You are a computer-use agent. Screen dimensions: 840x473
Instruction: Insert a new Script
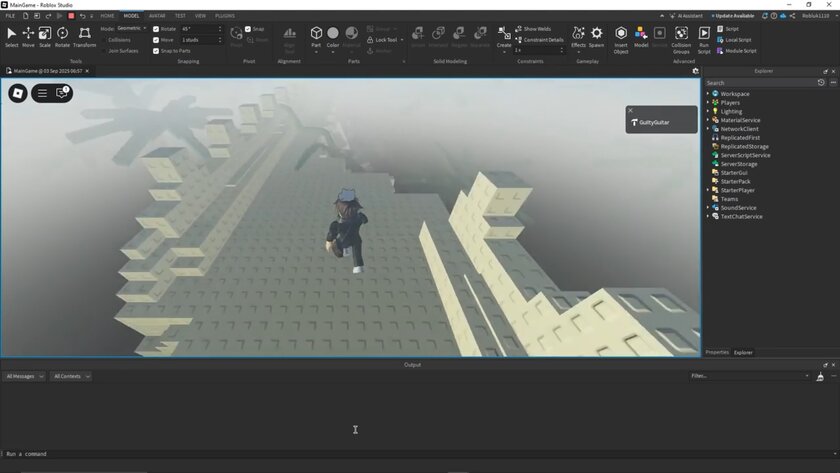tap(728, 29)
